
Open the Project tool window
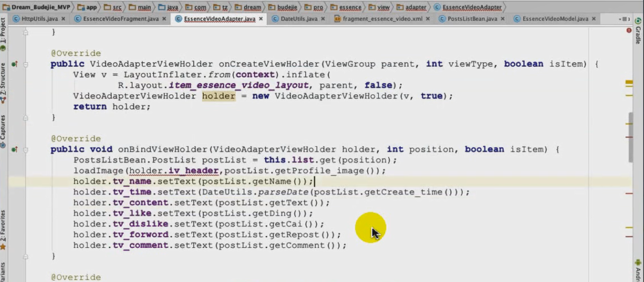3,35
